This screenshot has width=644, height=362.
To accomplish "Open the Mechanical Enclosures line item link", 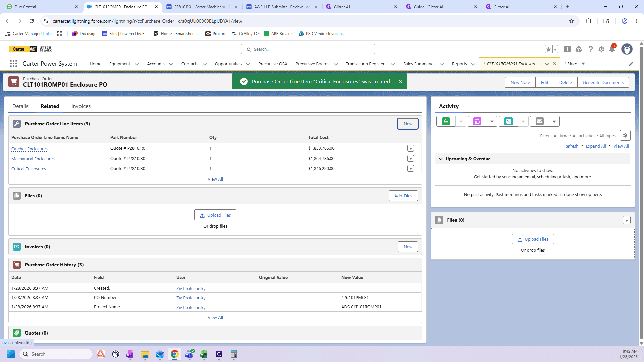I will coord(33,159).
